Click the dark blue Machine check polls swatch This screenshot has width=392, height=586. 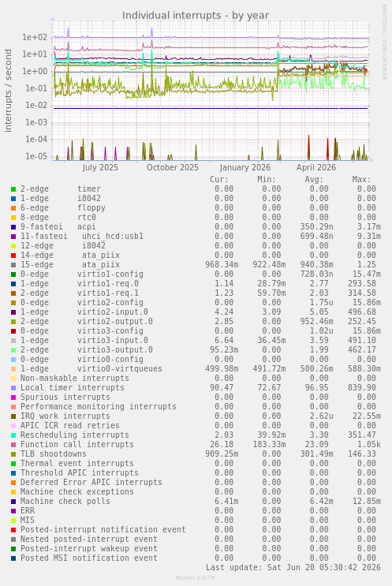[x=13, y=502]
